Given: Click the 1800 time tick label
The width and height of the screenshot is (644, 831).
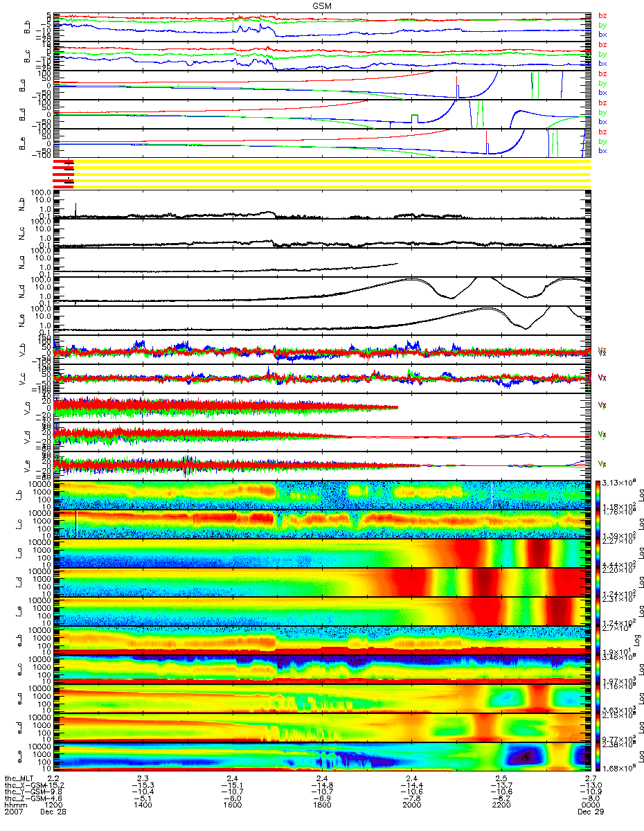Looking at the screenshot, I should [x=321, y=805].
